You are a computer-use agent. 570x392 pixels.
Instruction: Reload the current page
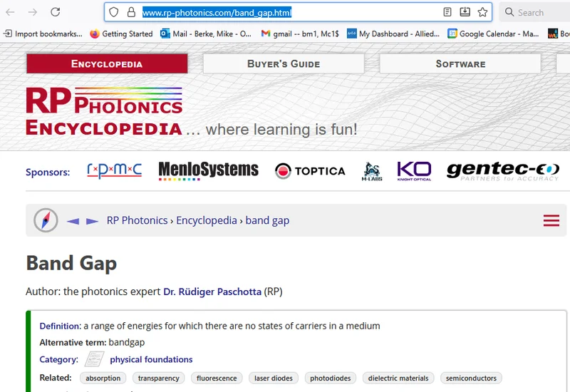coord(56,12)
